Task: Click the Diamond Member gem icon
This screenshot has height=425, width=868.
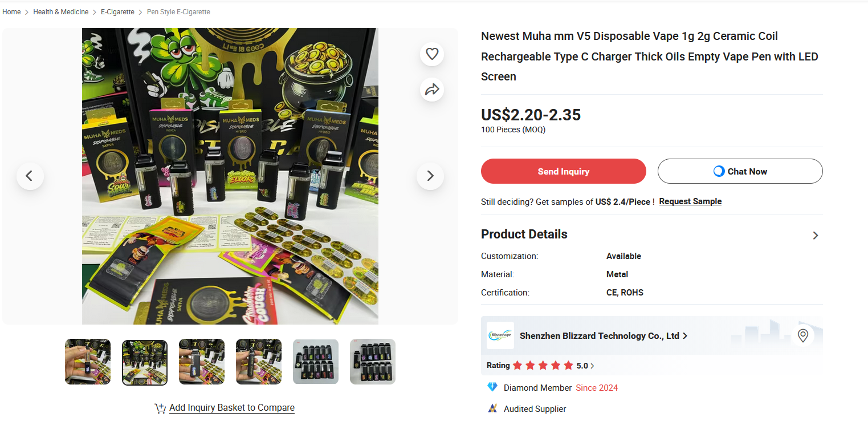Action: coord(492,387)
